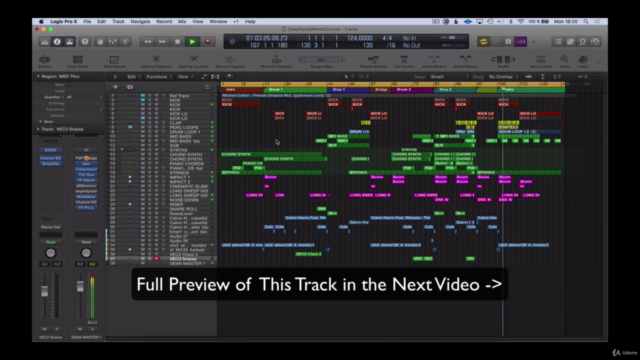The width and height of the screenshot is (640, 360).
Task: Solo the MID BASS track
Action: (149, 136)
